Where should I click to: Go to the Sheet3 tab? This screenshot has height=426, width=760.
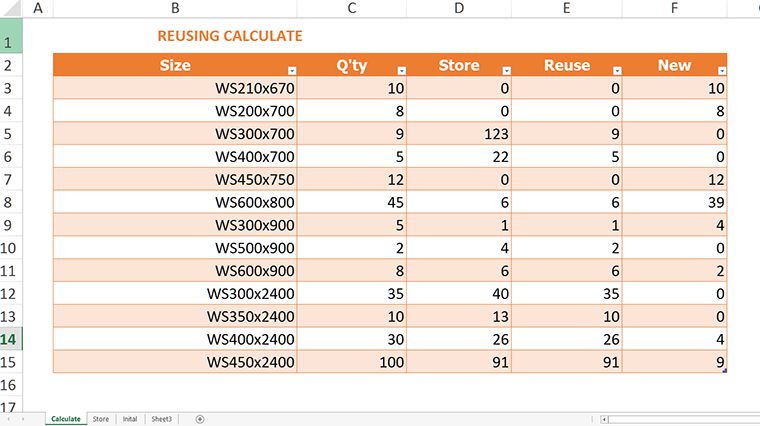[x=161, y=419]
